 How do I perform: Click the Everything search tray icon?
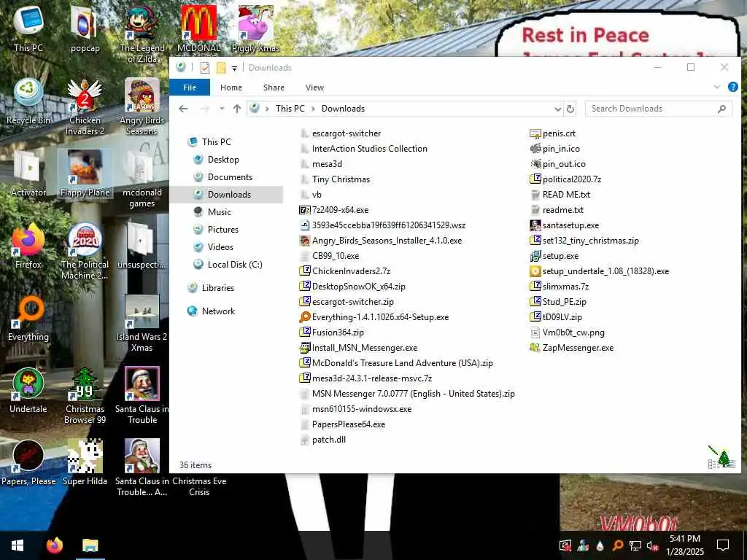pos(617,545)
